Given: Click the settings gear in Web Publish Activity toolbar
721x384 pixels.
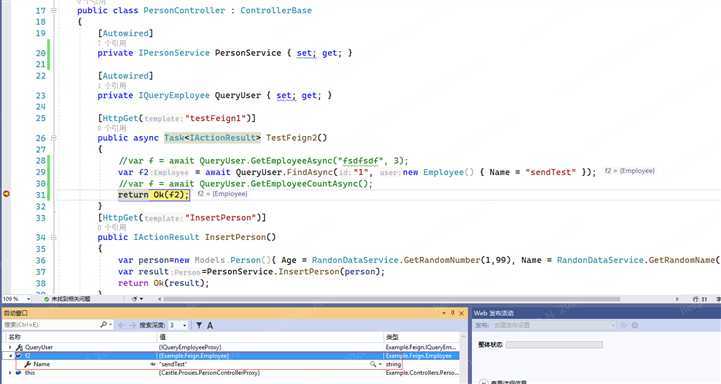Looking at the screenshot, I should (635, 325).
